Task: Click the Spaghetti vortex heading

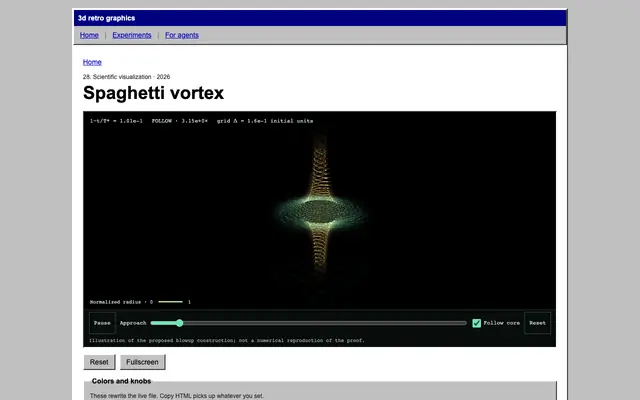Action: pyautogui.click(x=153, y=93)
